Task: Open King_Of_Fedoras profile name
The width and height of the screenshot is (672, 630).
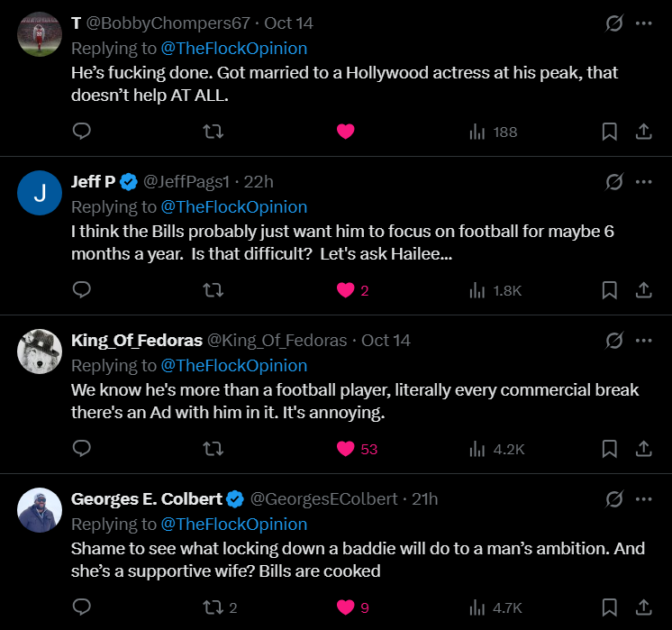Action: [137, 340]
